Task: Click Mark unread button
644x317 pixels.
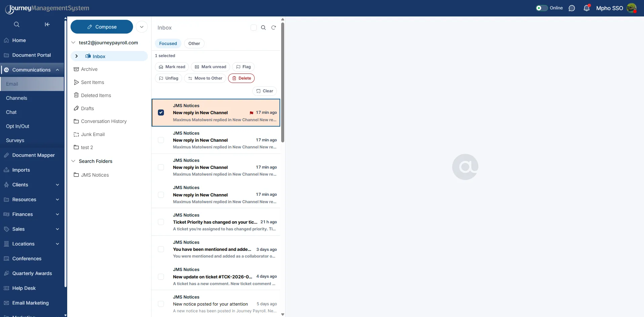Action: pyautogui.click(x=210, y=67)
